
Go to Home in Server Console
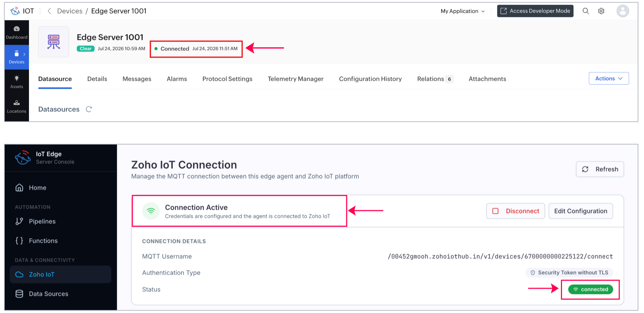tap(60, 188)
